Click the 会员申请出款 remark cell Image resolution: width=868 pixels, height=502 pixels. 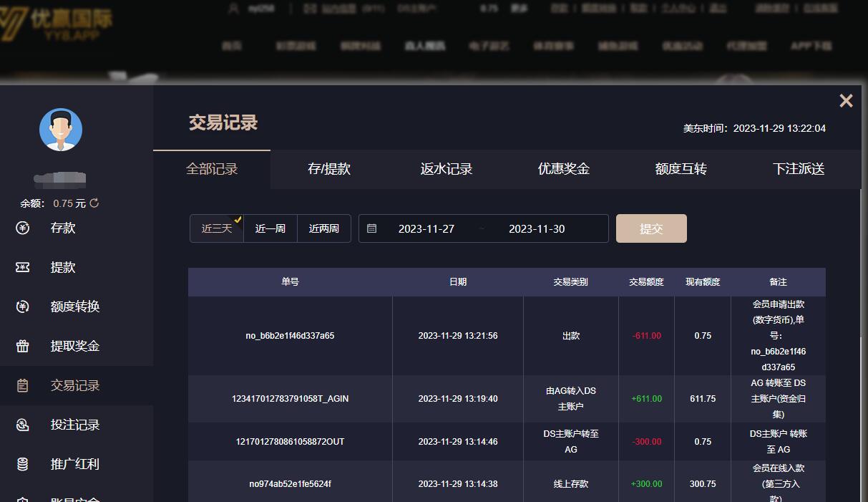779,336
